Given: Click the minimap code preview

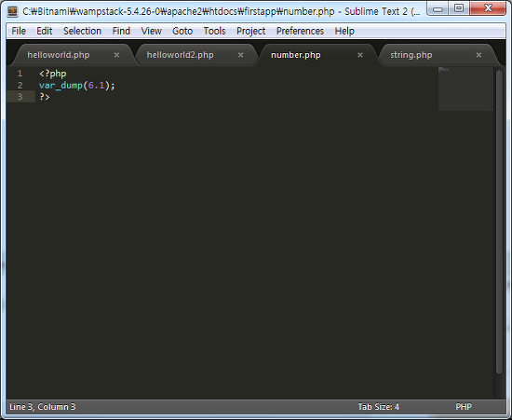Looking at the screenshot, I should click(465, 88).
